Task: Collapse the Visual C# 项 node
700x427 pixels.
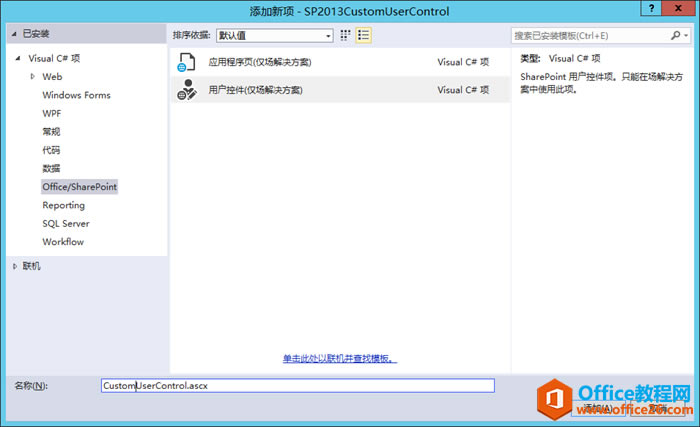Action: tap(18, 58)
